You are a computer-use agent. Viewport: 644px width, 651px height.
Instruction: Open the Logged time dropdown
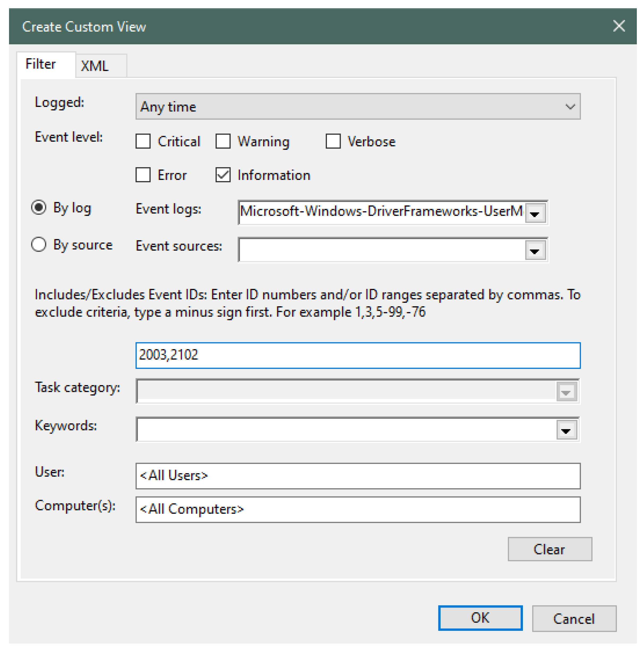coord(357,106)
